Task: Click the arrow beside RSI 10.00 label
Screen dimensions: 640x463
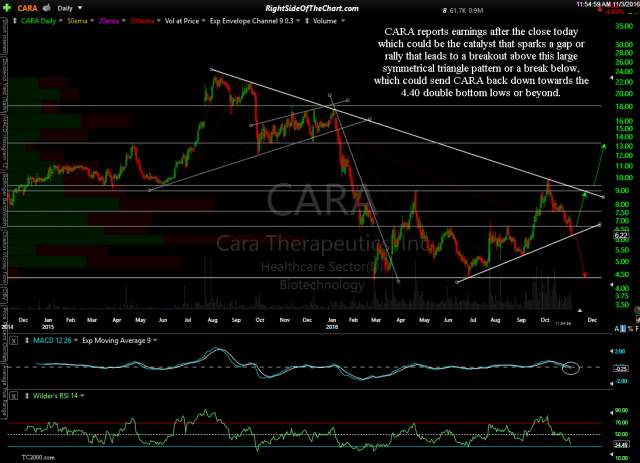Action: [611, 454]
